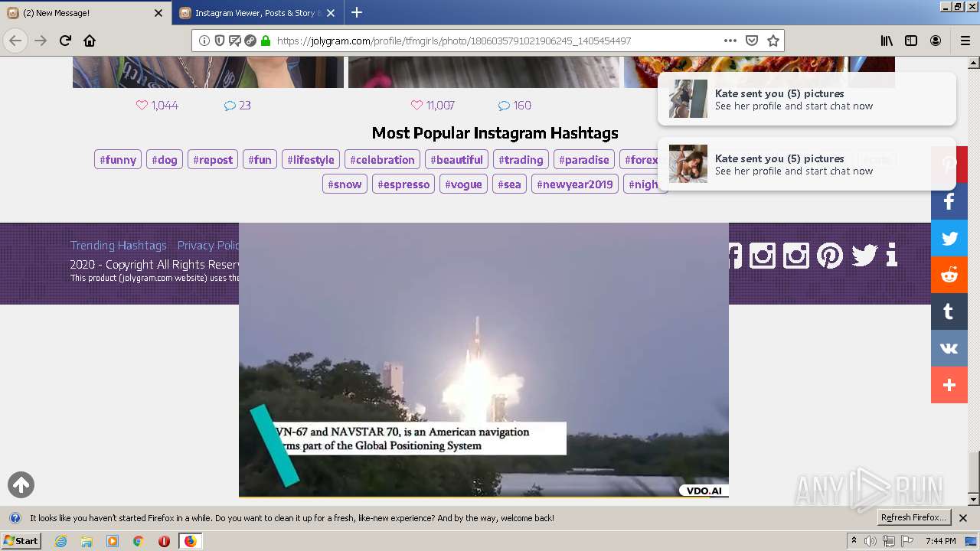
Task: Click the Trending Hashtags footer link
Action: click(118, 246)
